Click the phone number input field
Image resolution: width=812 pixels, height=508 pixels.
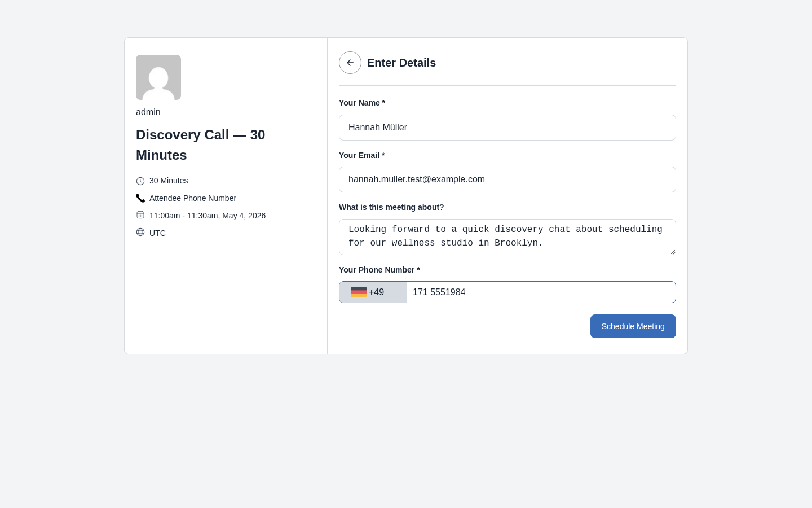[541, 292]
